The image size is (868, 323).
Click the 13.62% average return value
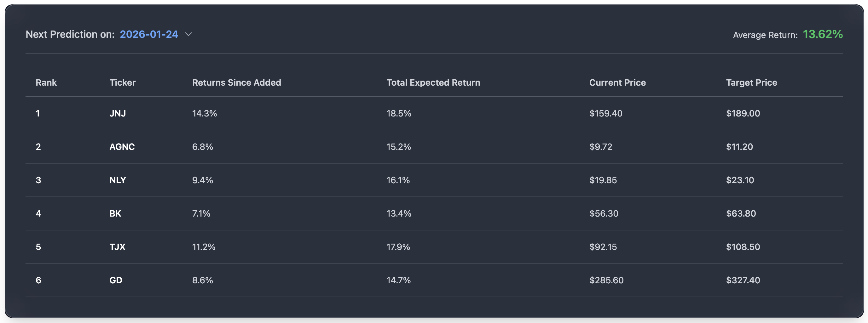pos(823,34)
